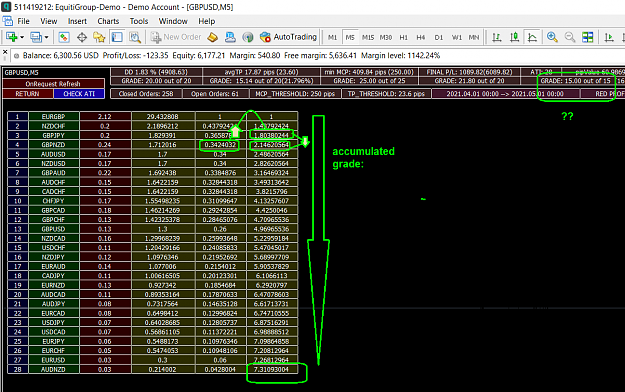Open the Navigator folder-star icon
Viewport: 625px width, 392px height.
tap(99, 37)
